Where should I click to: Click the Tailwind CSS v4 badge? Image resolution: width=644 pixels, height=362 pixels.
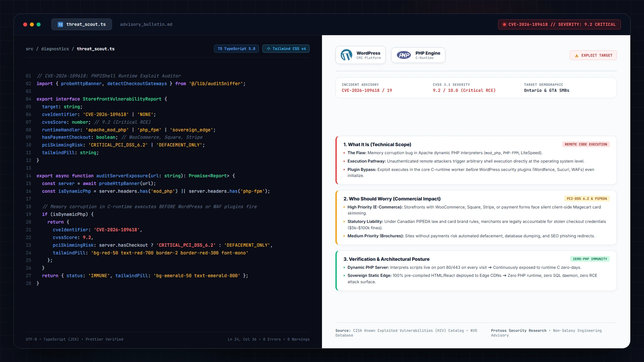[286, 49]
